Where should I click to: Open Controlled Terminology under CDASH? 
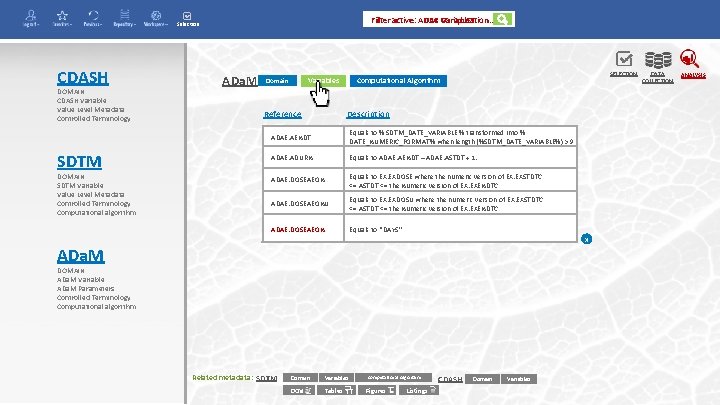click(94, 118)
